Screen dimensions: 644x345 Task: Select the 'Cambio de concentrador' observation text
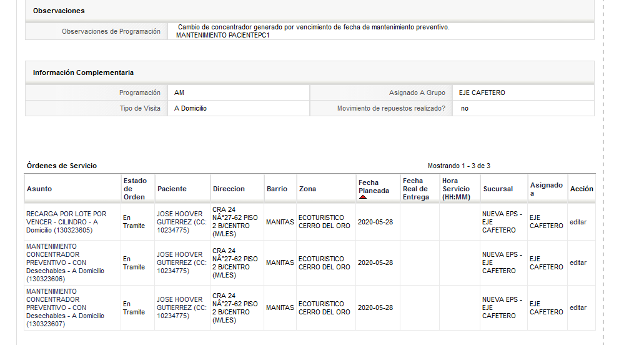[x=314, y=27]
